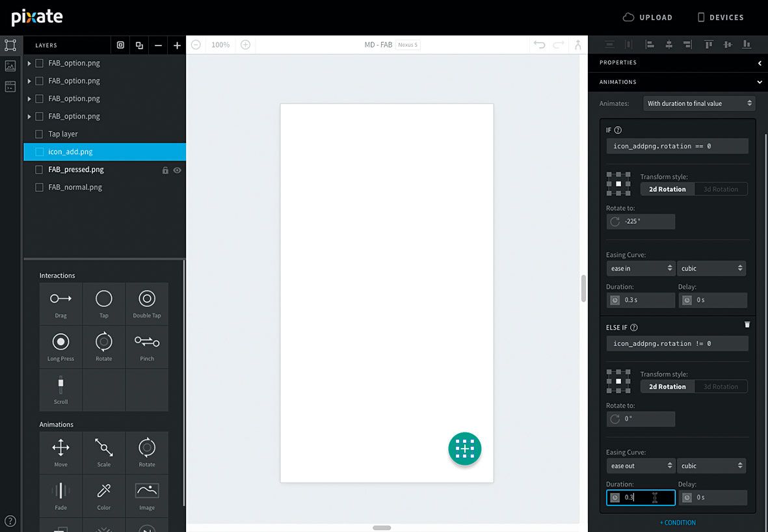Delete the ELSE IF condition via trash icon

pyautogui.click(x=747, y=324)
